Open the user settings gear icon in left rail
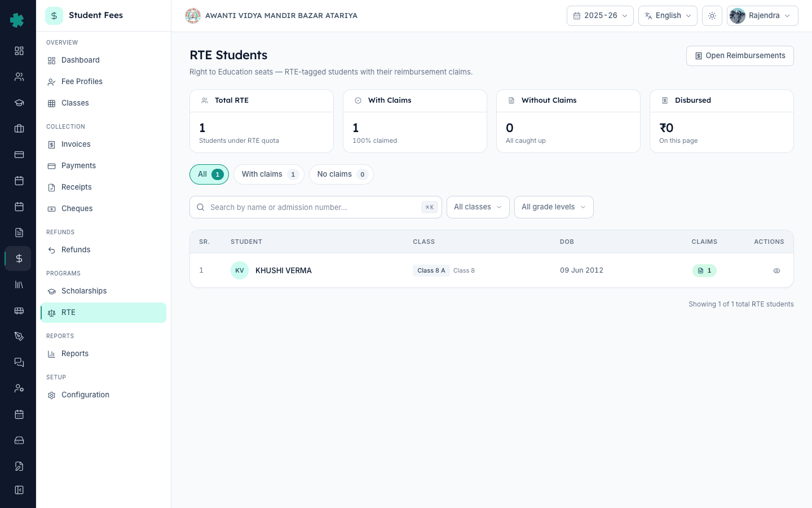The height and width of the screenshot is (508, 812). [19, 388]
